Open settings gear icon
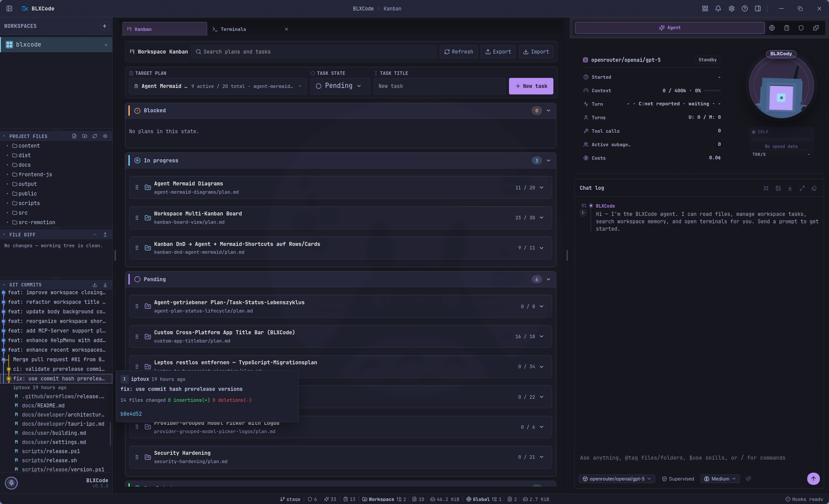The width and height of the screenshot is (829, 504). 731,9
